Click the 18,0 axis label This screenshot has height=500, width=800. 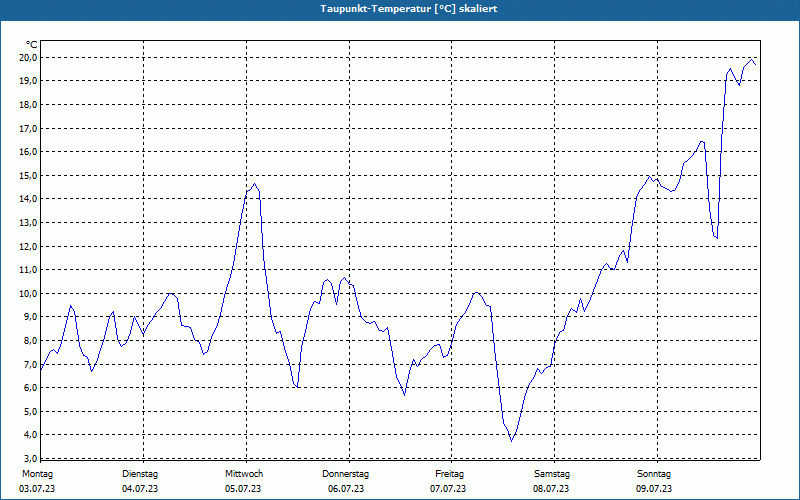28,105
